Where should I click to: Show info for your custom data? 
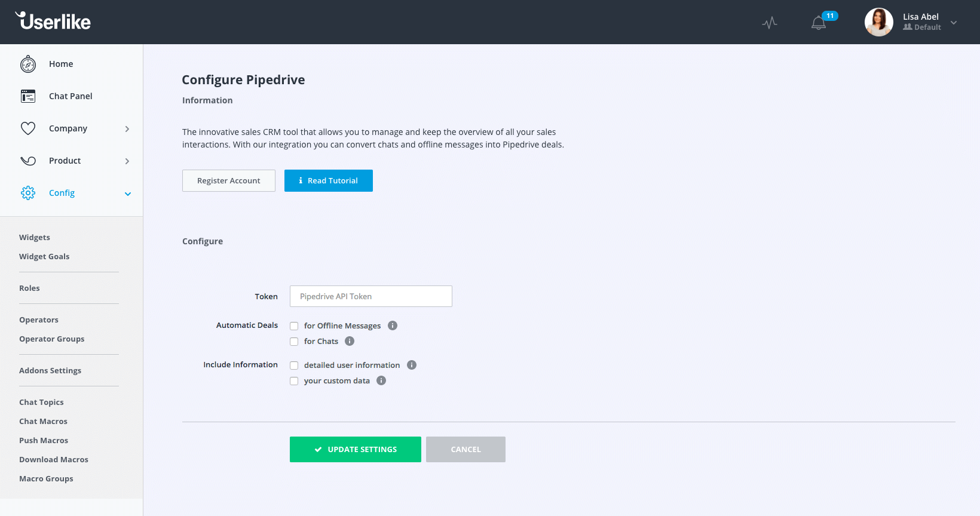pos(381,380)
